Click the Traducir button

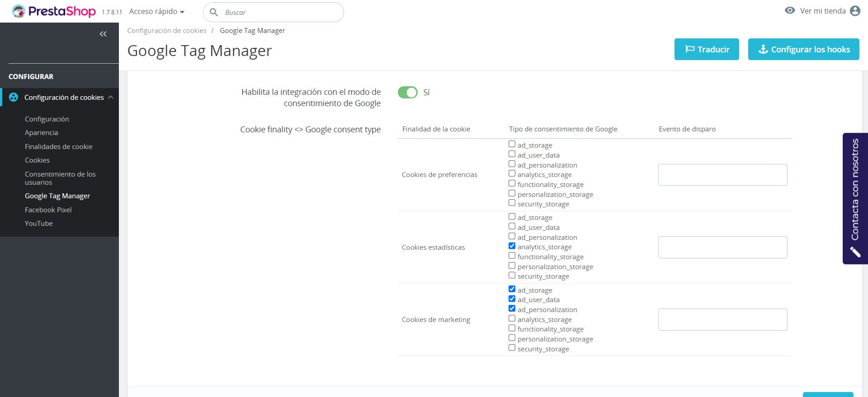(707, 49)
